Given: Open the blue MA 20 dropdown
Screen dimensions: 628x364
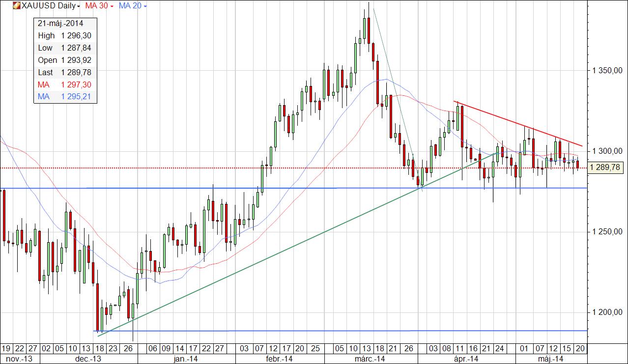Looking at the screenshot, I should [133, 6].
